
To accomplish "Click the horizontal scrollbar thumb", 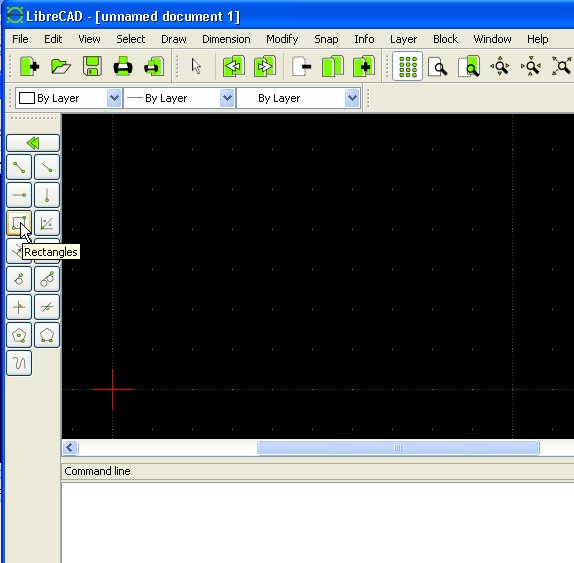I will pos(398,447).
